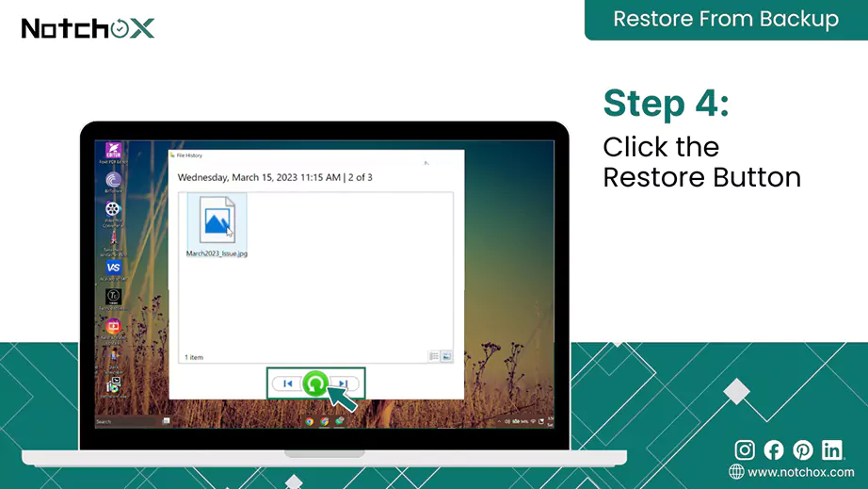Open NotchoX Facebook icon
868x489 pixels.
(x=774, y=449)
